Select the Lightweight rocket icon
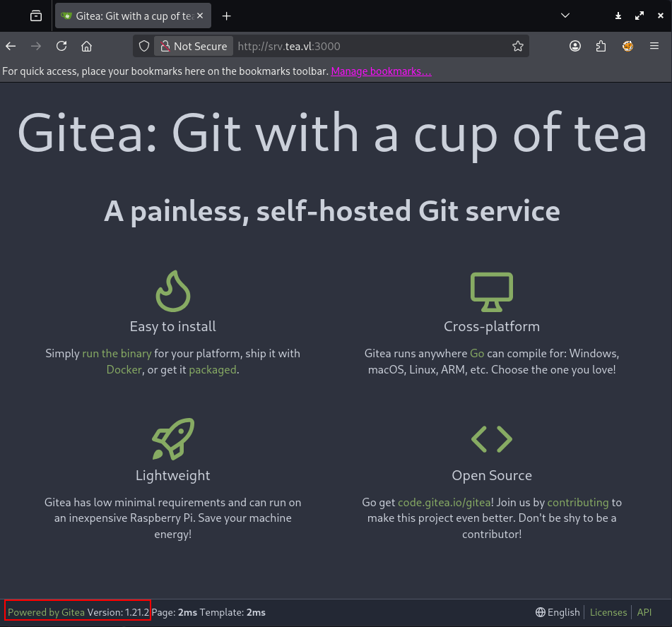The width and height of the screenshot is (672, 627). (173, 439)
